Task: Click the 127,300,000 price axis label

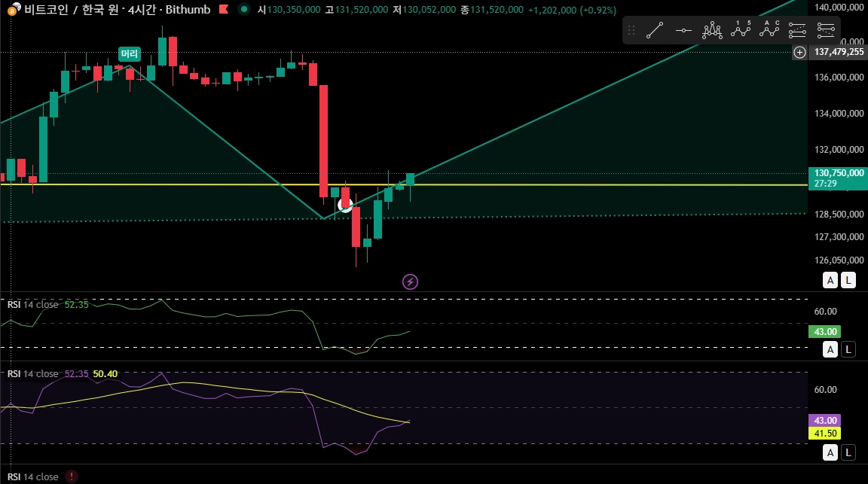Action: [x=839, y=237]
